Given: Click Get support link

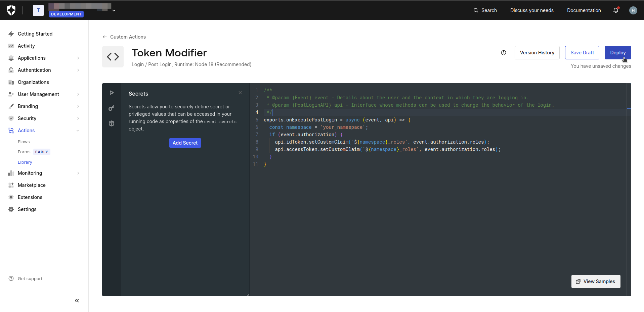Looking at the screenshot, I should coord(30,279).
